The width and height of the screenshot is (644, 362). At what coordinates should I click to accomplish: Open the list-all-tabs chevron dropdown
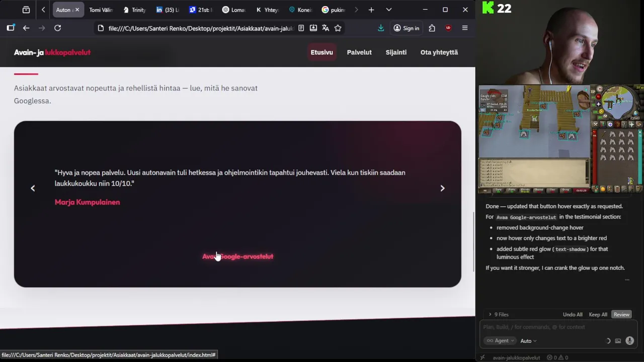(388, 10)
